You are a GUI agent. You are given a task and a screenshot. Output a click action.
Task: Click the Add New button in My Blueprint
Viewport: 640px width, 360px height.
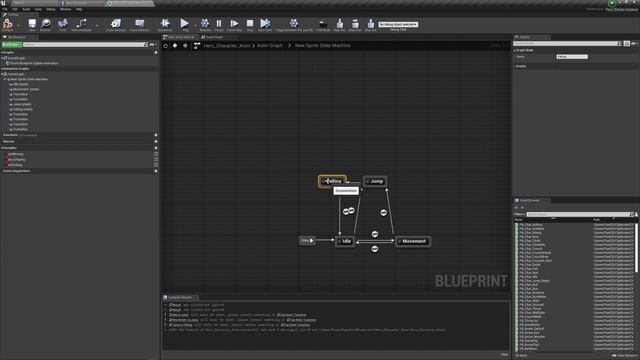click(x=11, y=44)
